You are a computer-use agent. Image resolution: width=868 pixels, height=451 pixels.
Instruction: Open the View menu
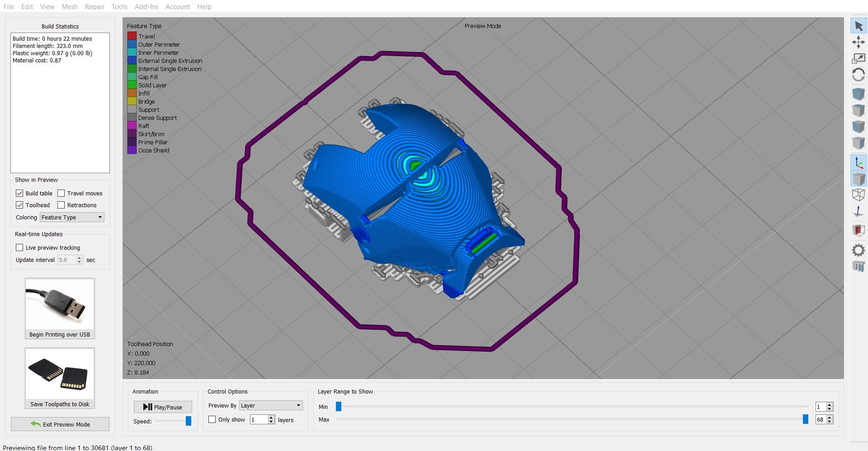click(x=47, y=7)
